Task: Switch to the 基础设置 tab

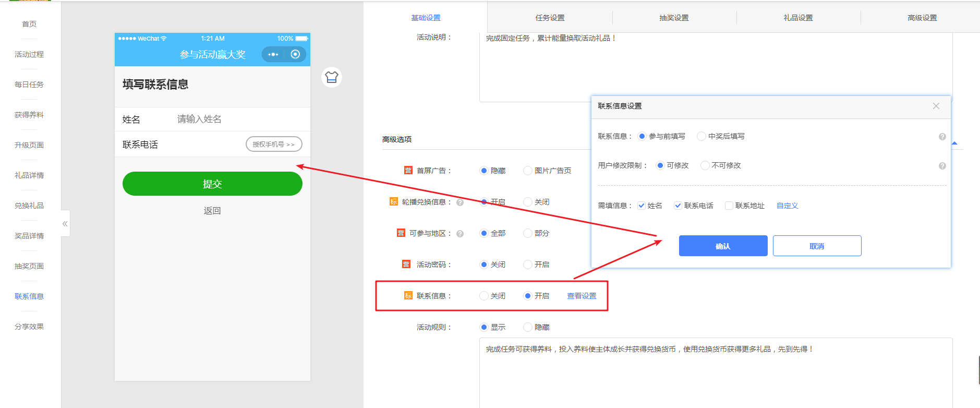Action: [x=426, y=18]
